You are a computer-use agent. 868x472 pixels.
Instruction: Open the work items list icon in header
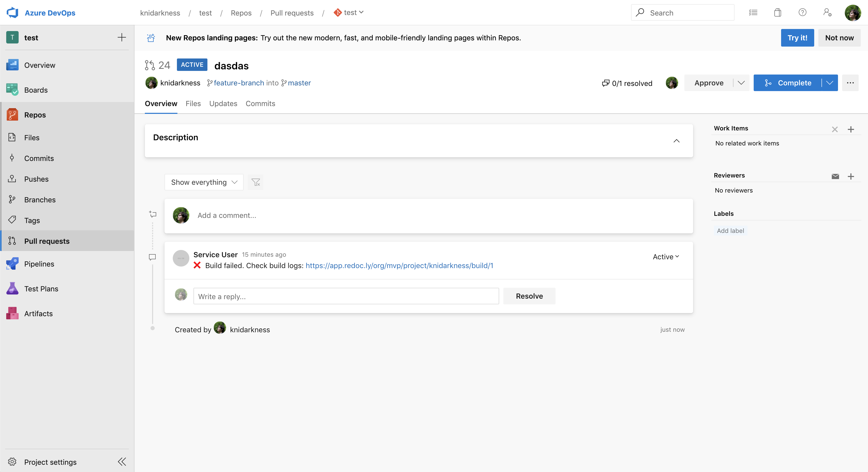pyautogui.click(x=753, y=12)
